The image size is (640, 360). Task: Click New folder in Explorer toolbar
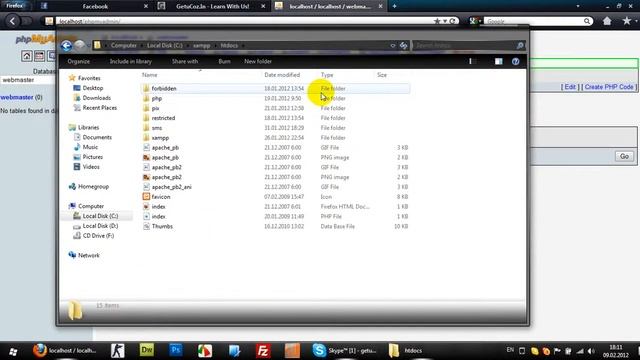pyautogui.click(x=258, y=61)
